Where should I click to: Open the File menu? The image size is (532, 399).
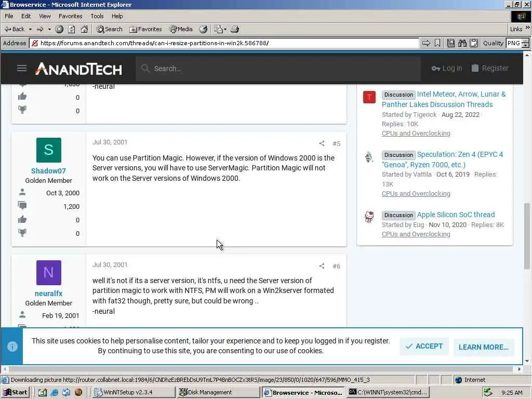click(x=9, y=16)
